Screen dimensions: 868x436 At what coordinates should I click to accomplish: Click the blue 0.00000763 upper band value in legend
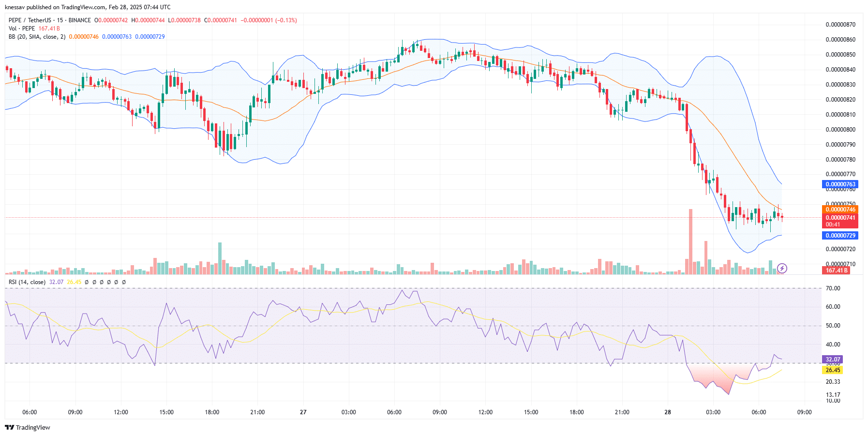pyautogui.click(x=117, y=37)
